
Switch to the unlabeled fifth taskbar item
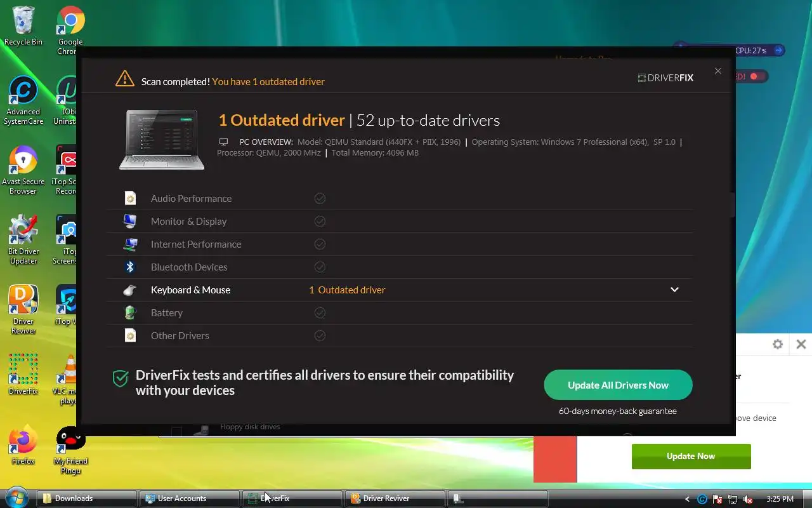(x=498, y=498)
